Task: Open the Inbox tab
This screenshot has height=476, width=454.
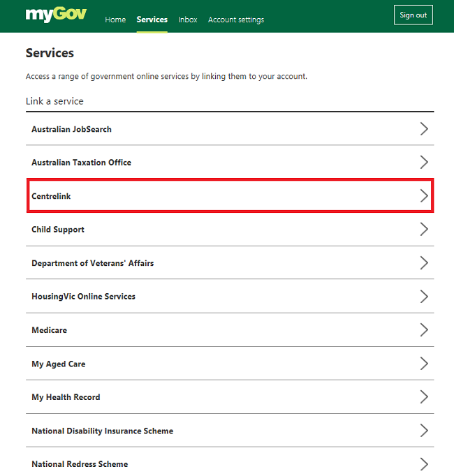Action: pyautogui.click(x=187, y=20)
